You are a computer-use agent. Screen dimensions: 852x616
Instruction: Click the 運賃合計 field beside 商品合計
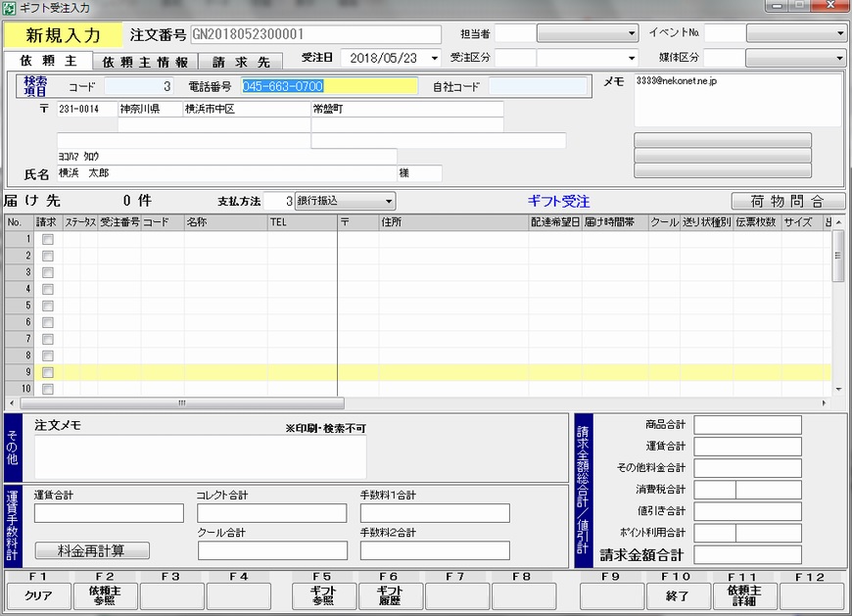[x=747, y=447]
